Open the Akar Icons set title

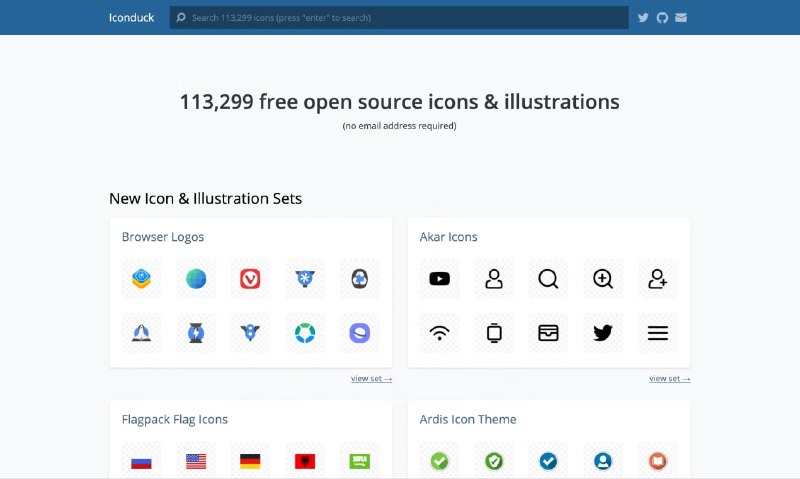(448, 237)
